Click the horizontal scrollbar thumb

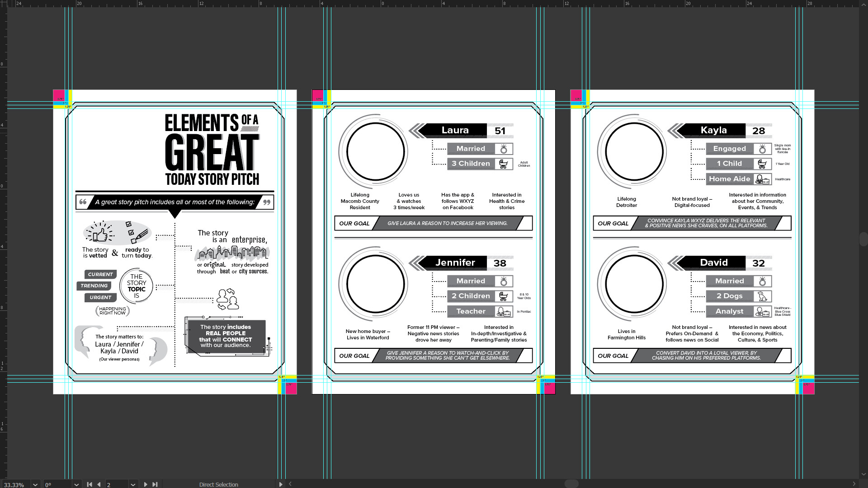[571, 484]
